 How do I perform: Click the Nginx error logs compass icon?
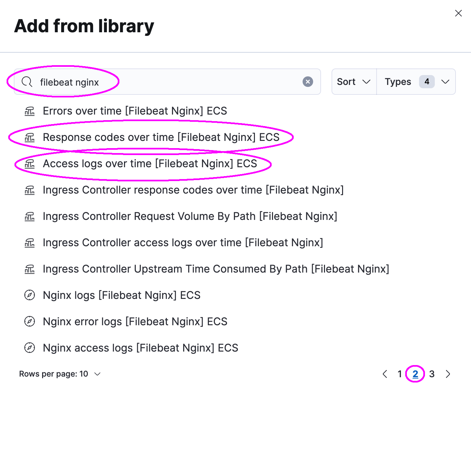(30, 322)
